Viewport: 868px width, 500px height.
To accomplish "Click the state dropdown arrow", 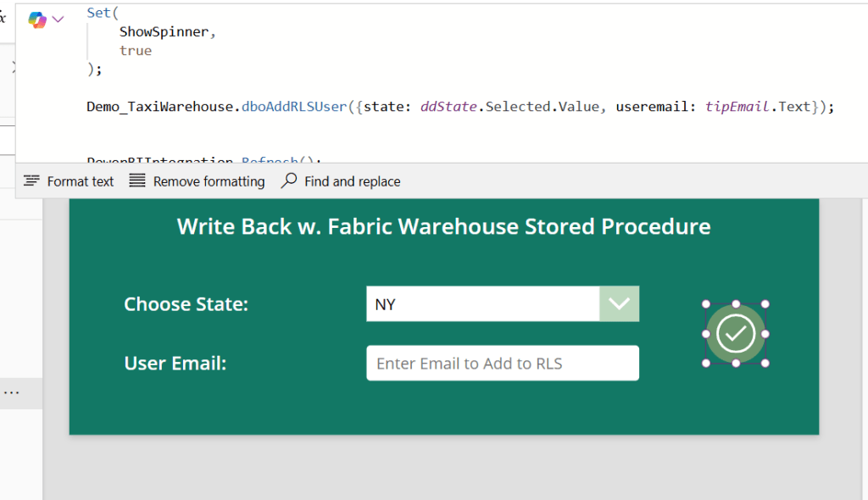I will pos(620,303).
